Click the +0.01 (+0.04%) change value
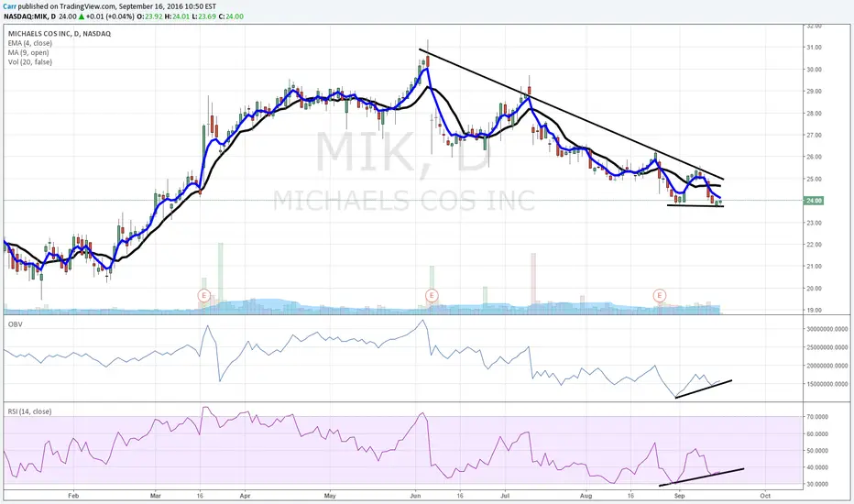Image resolution: width=854 pixels, height=504 pixels. point(109,16)
